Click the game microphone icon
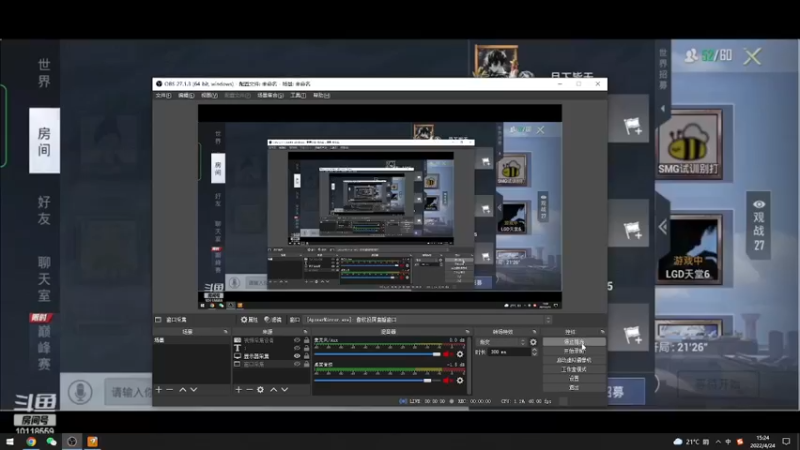Viewport: 800px width, 450px height. click(x=80, y=392)
